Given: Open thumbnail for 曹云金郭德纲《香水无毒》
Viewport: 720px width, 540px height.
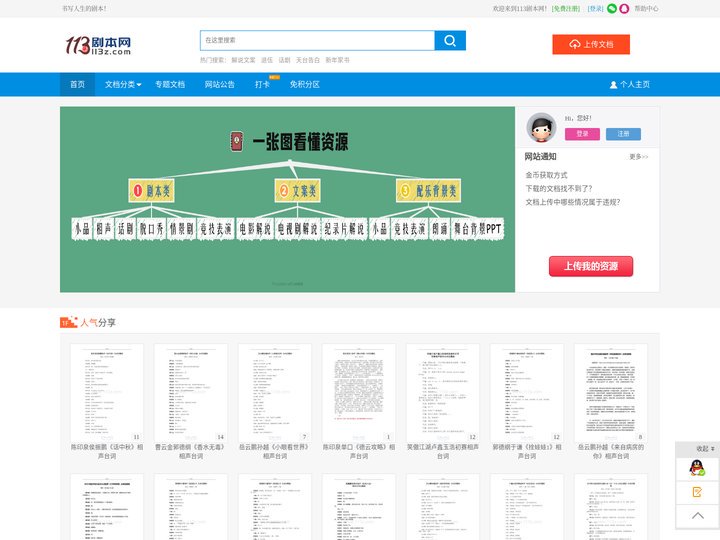Looking at the screenshot, I should [x=191, y=393].
